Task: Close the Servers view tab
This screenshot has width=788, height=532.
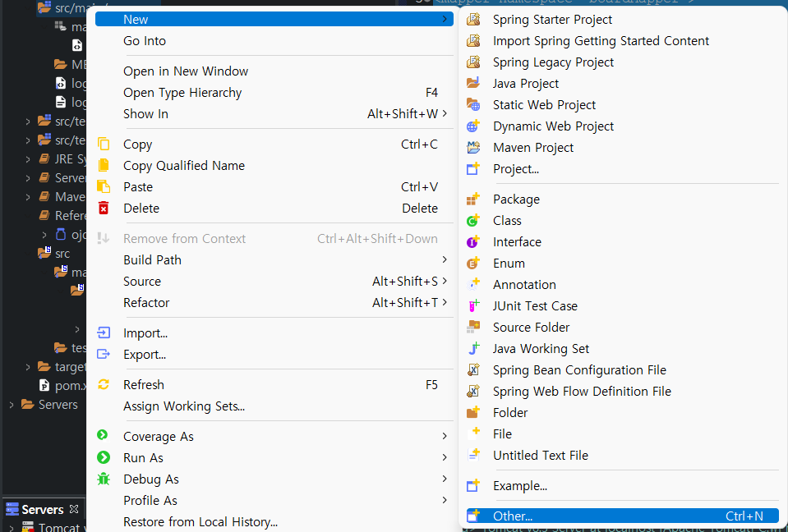Action: (74, 509)
